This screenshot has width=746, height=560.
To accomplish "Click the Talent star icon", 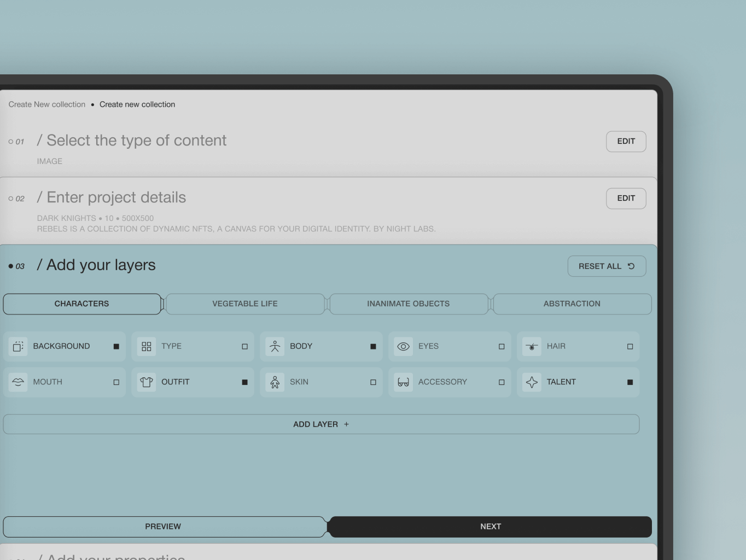I will coord(531,382).
